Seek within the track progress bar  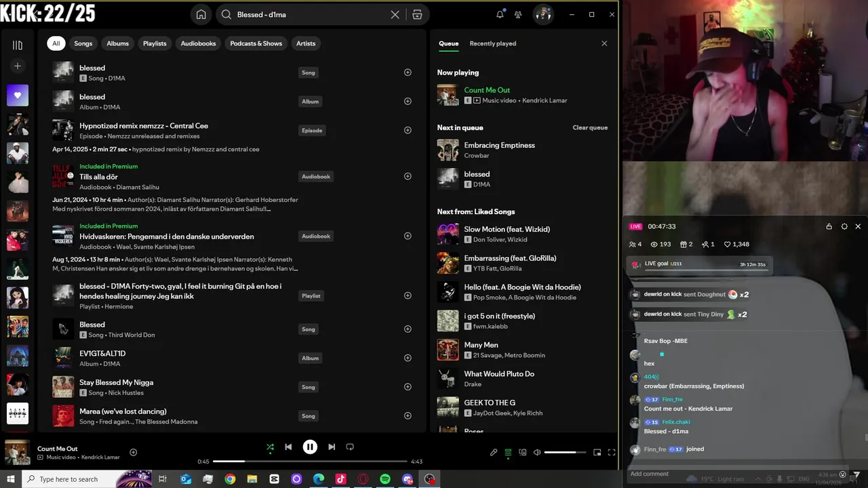pyautogui.click(x=309, y=462)
